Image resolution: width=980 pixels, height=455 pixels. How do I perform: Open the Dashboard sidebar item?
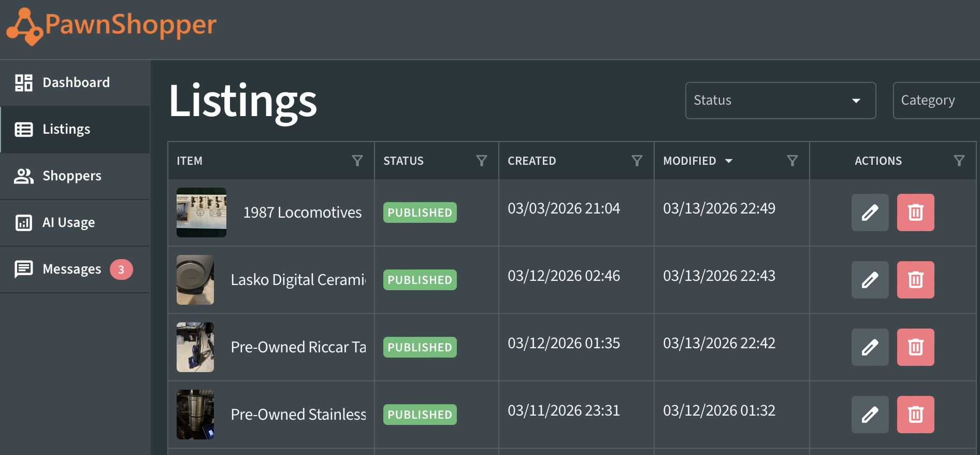75,83
